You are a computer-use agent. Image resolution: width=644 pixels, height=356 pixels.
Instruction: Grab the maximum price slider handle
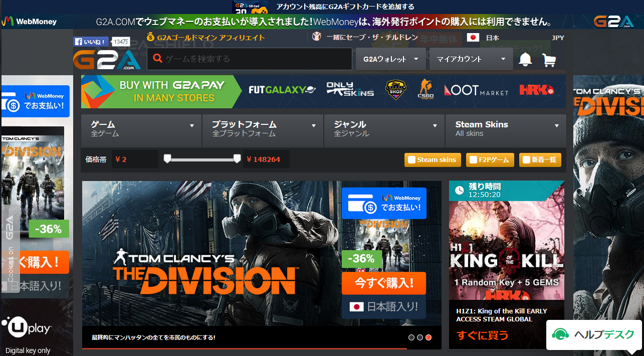pyautogui.click(x=237, y=159)
